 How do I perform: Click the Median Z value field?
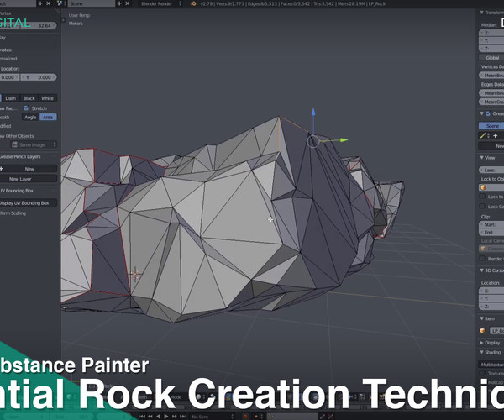tap(491, 49)
